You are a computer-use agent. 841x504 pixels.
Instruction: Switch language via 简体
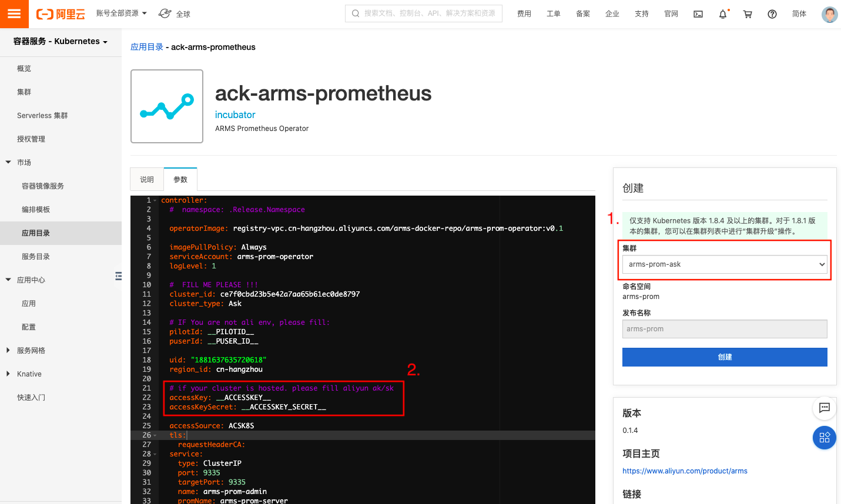coord(799,14)
